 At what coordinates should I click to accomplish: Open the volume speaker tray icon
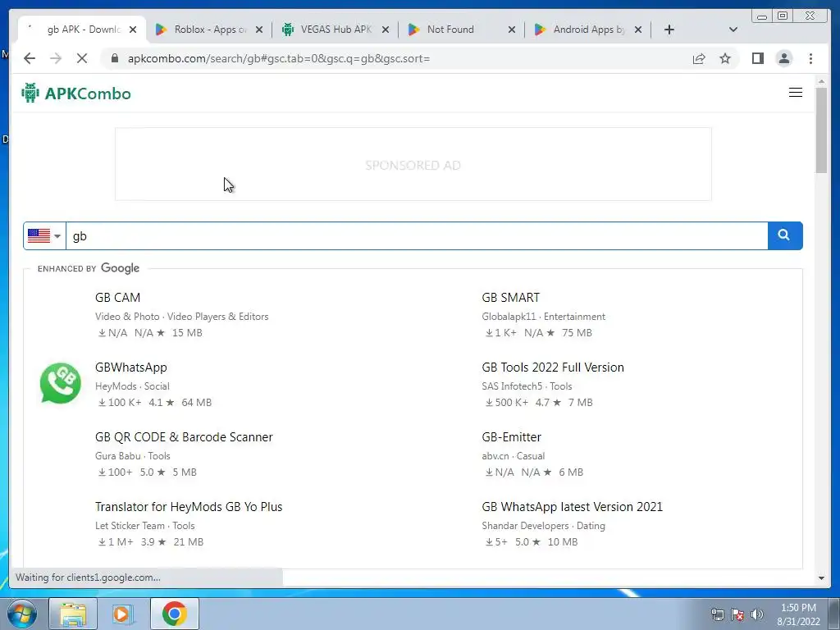point(757,614)
